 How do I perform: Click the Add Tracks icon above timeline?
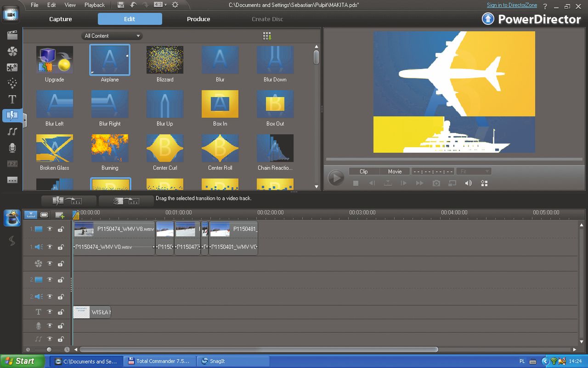(x=60, y=215)
